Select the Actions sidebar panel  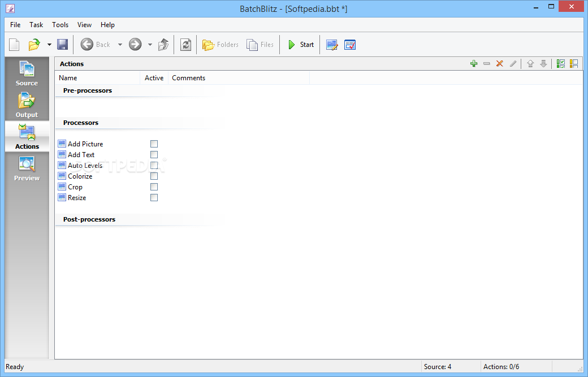pos(27,136)
